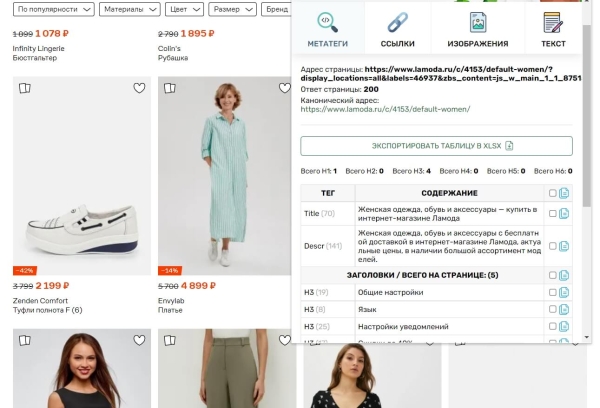Click compare icon on Zenden shoes card
The image size is (600, 408).
click(x=25, y=88)
